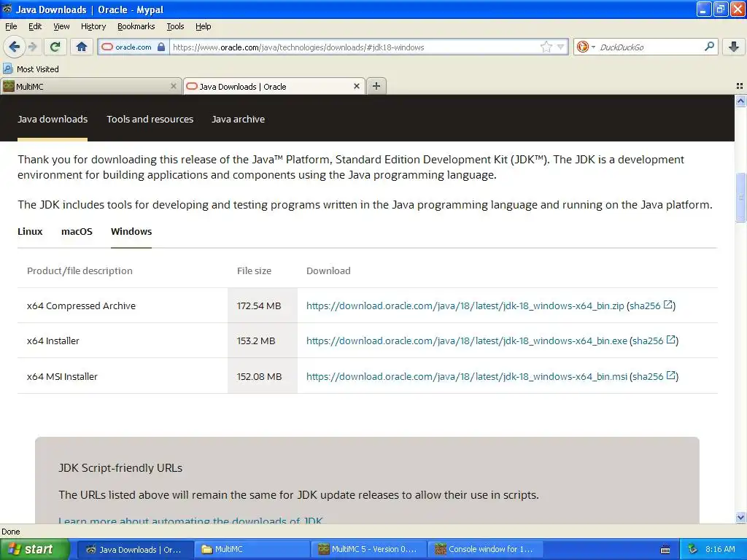Open the History menu

pos(93,26)
